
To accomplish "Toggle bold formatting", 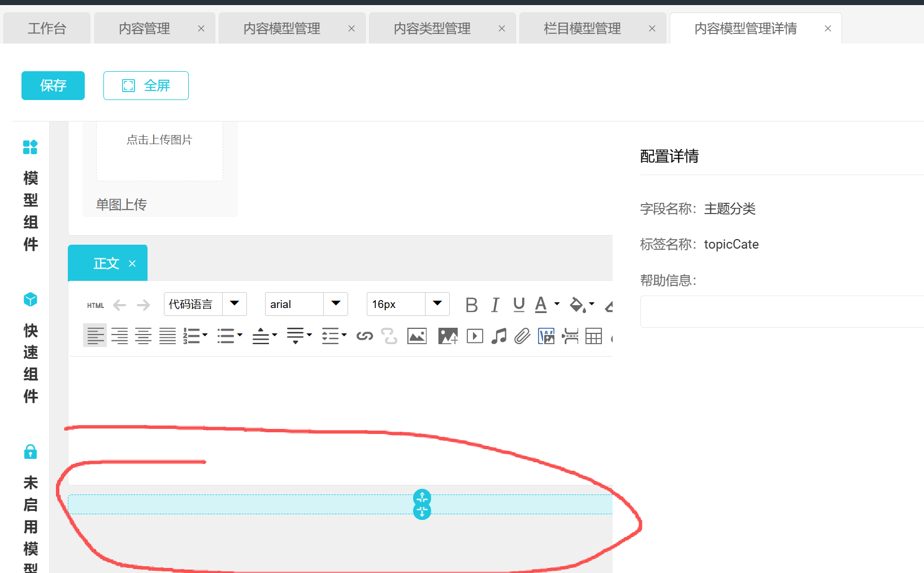I will [x=471, y=305].
